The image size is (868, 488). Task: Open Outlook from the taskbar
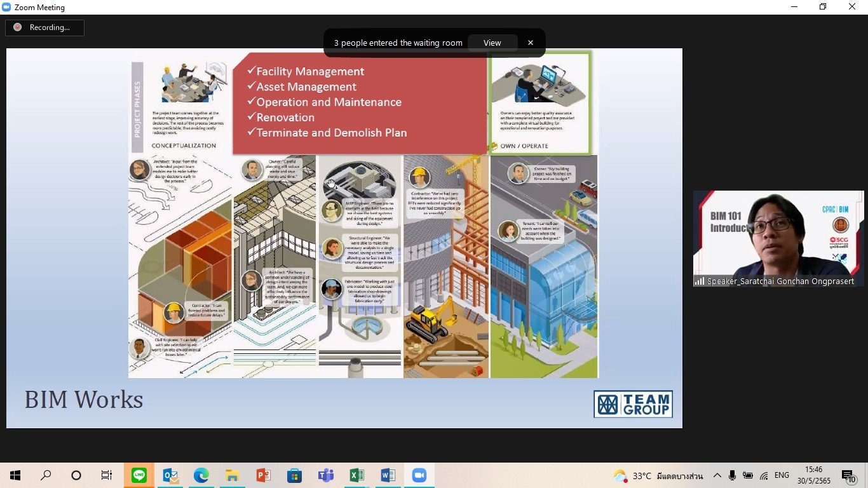[170, 475]
